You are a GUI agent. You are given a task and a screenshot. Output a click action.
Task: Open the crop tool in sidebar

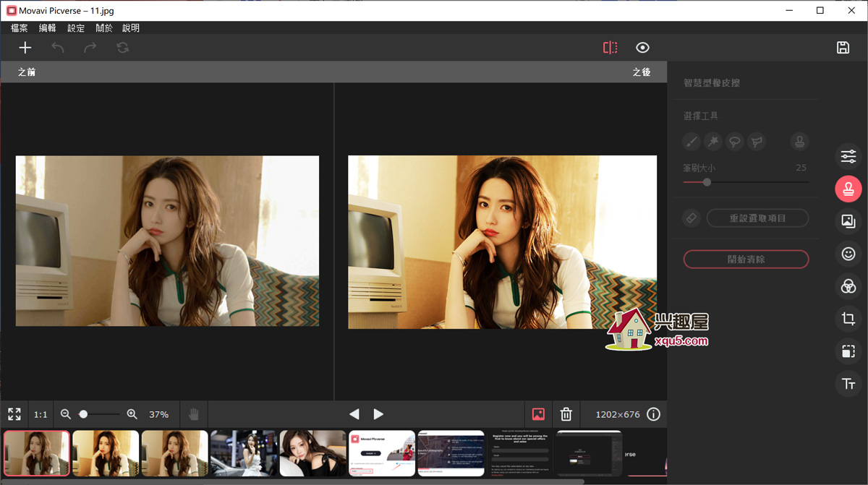[848, 319]
